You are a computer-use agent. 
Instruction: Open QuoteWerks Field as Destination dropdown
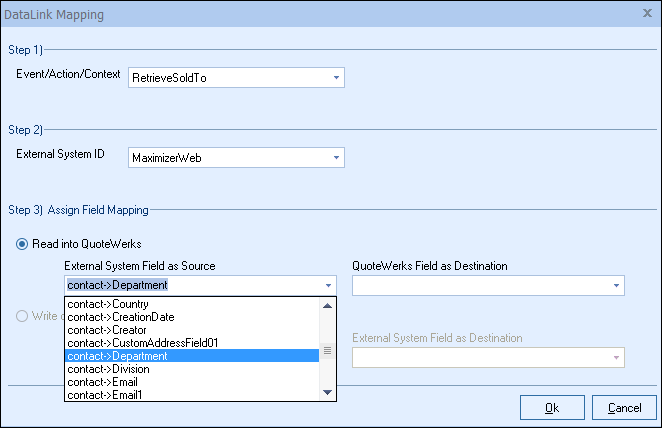616,286
